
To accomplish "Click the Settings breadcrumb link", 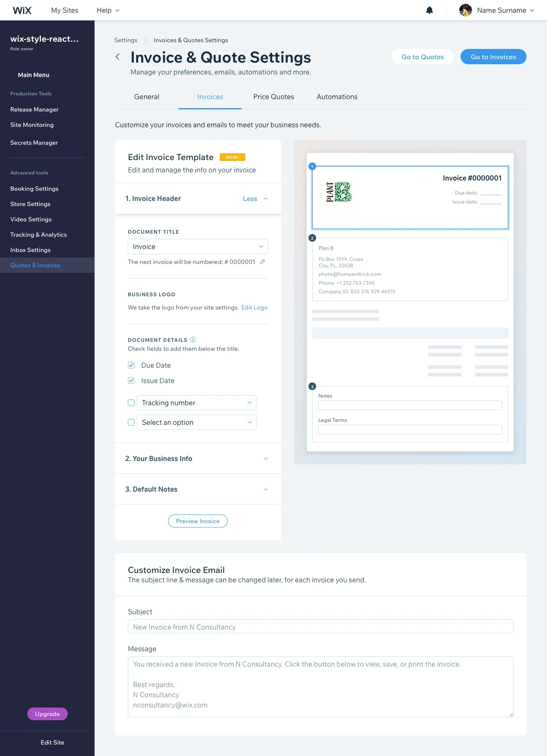I will click(126, 40).
